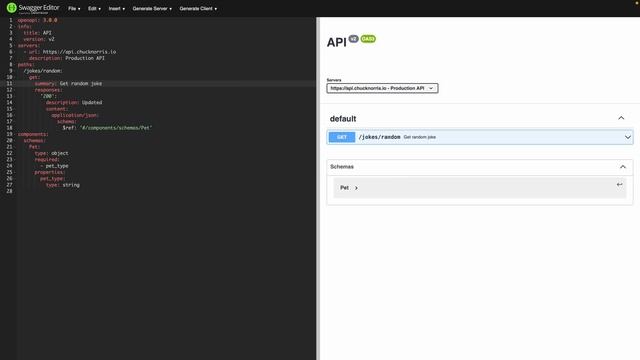640x360 pixels.
Task: Click 'description: Updated' in editor
Action: [x=74, y=103]
